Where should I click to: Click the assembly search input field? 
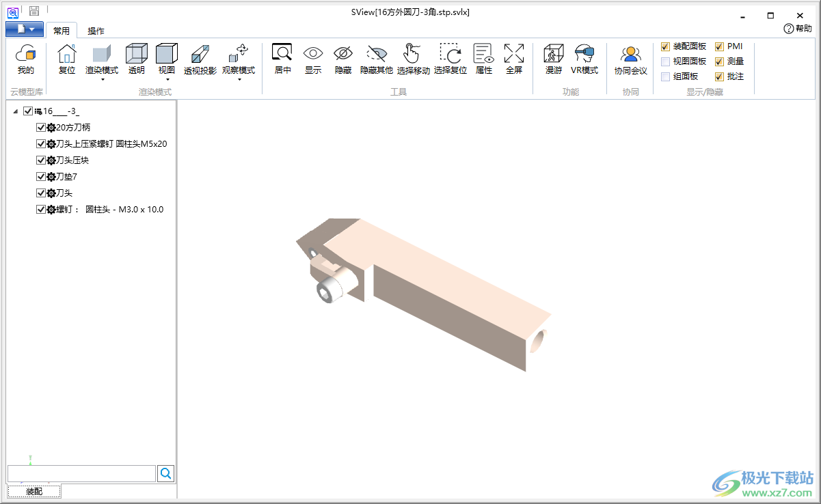click(81, 473)
